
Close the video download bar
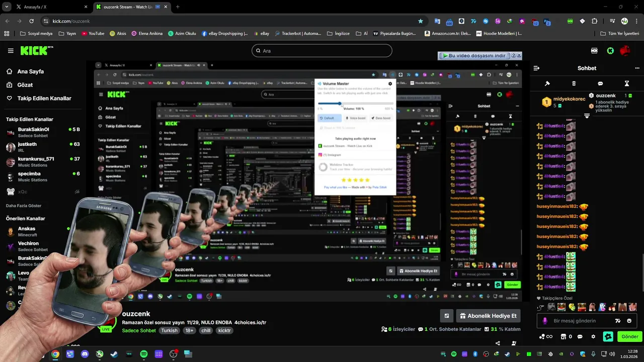pos(519,56)
